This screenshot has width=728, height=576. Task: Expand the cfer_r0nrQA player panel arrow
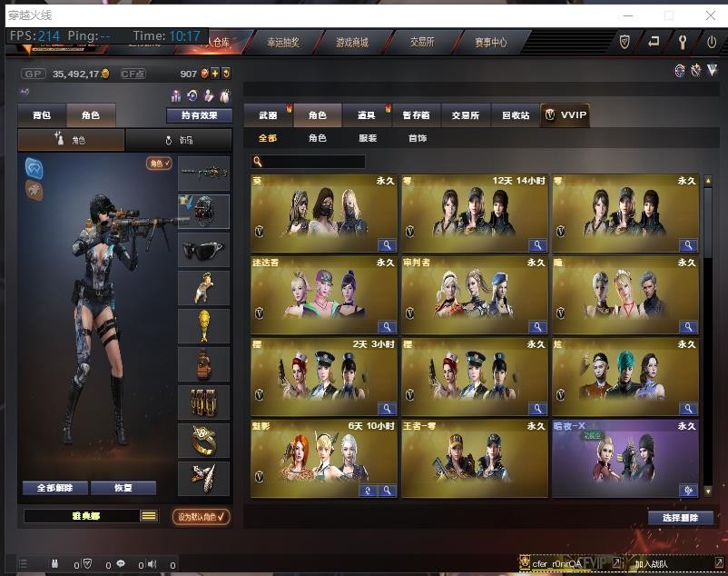pyautogui.click(x=616, y=562)
